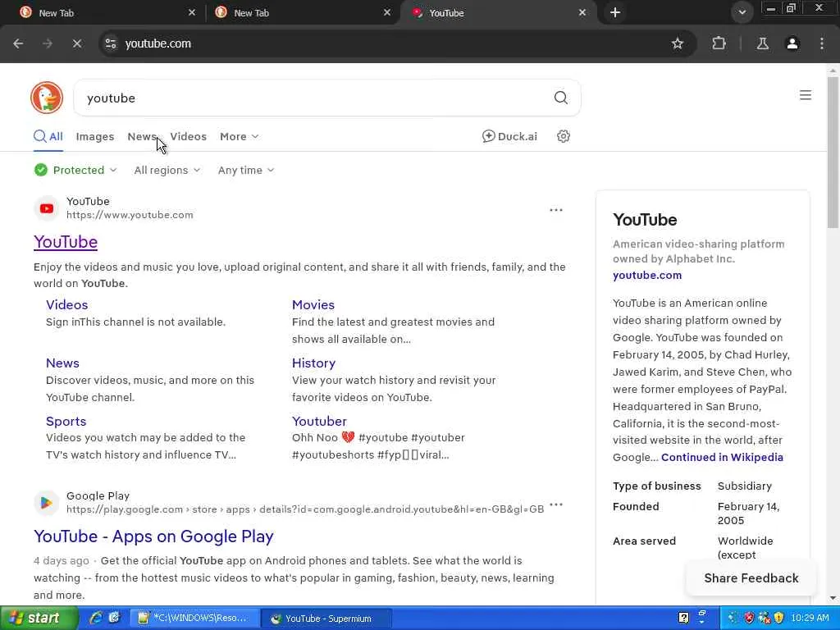Switch to the Videos search tab
The width and height of the screenshot is (840, 630).
pyautogui.click(x=188, y=137)
